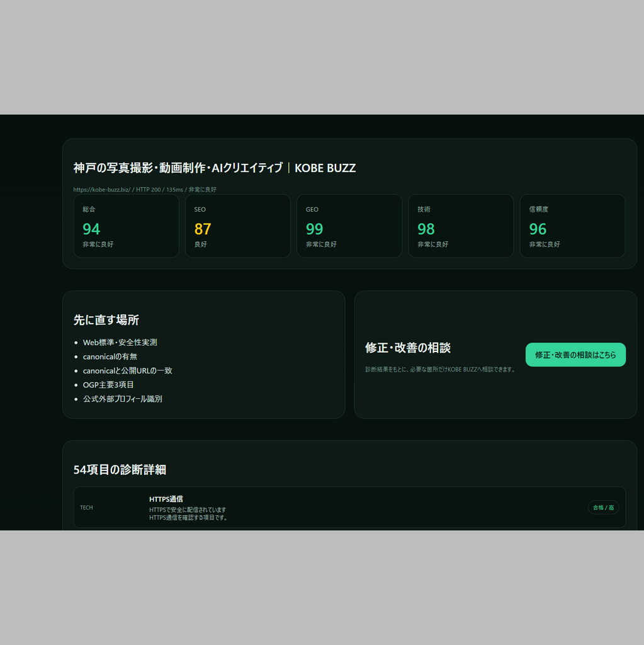
Task: Open the 技術 score card showing 98
Action: pos(461,226)
